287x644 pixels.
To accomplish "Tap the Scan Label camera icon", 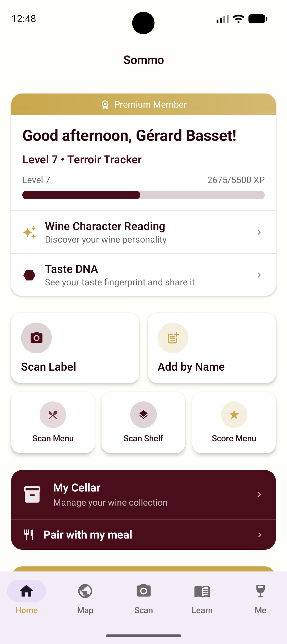I will coord(36,338).
